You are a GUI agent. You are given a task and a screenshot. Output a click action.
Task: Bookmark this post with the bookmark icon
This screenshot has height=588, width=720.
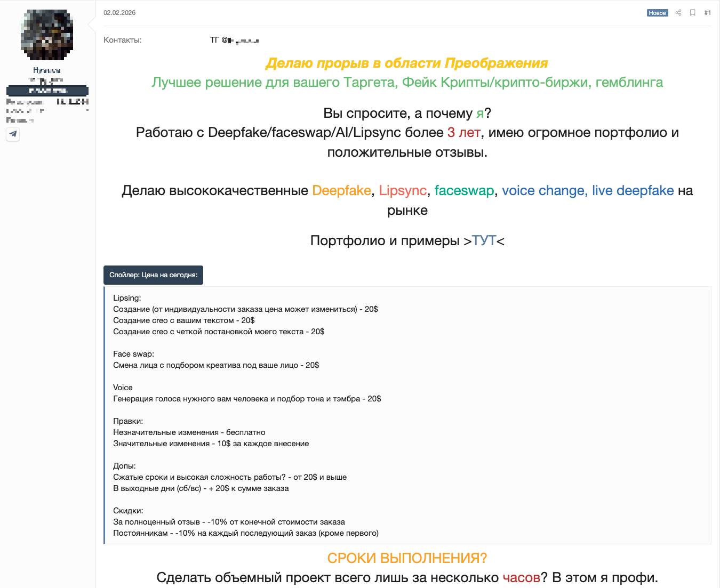point(693,13)
